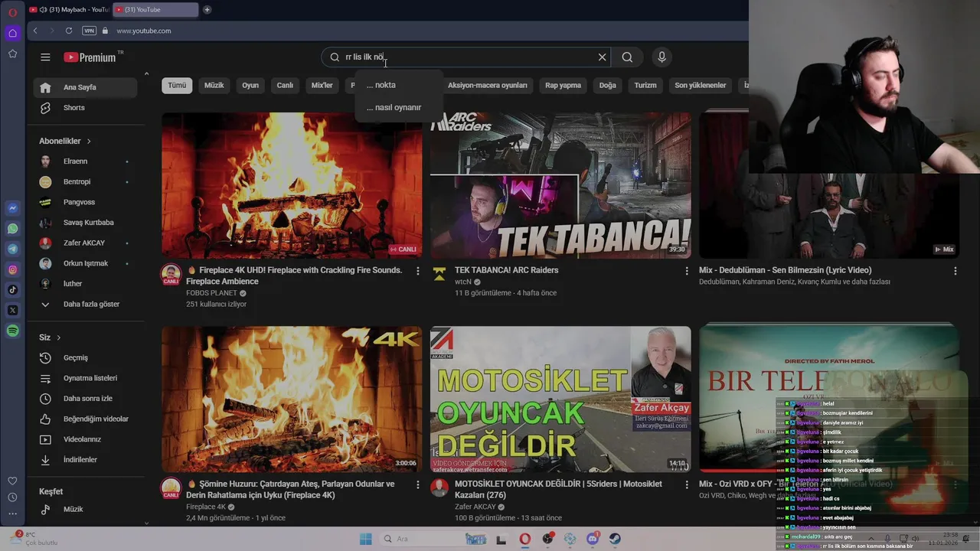Start voice search with microphone
The image size is (980, 551).
(x=662, y=57)
